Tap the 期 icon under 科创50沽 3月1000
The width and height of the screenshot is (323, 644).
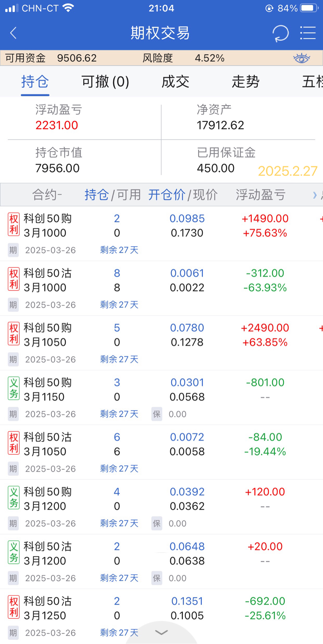[x=13, y=305]
